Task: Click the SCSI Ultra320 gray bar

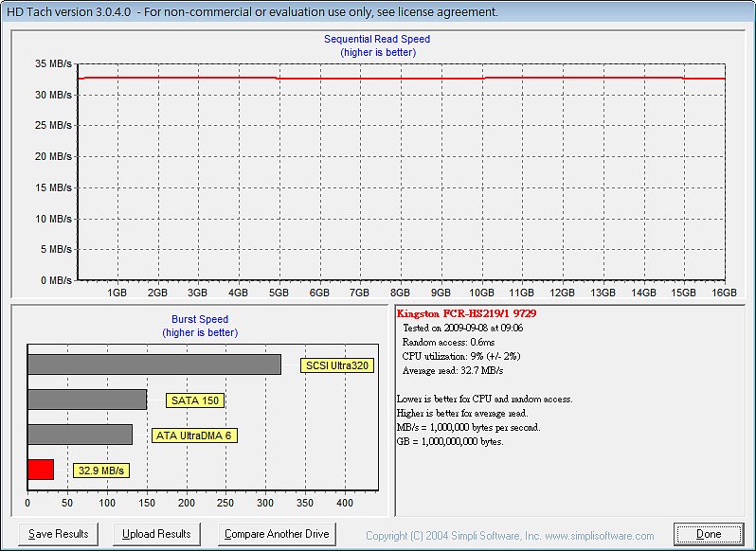Action: pyautogui.click(x=154, y=364)
